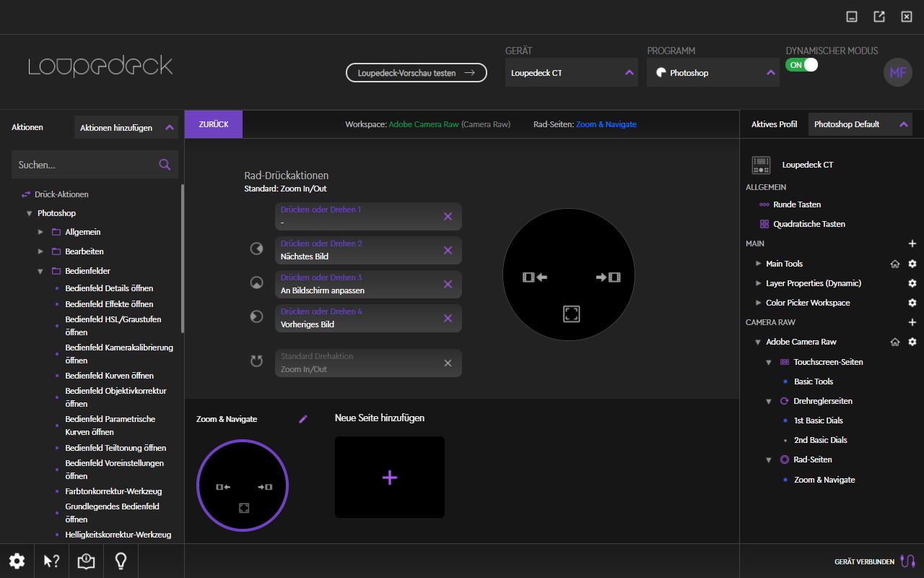Expand Layer Properties (Dynamic) workspace

pyautogui.click(x=758, y=283)
